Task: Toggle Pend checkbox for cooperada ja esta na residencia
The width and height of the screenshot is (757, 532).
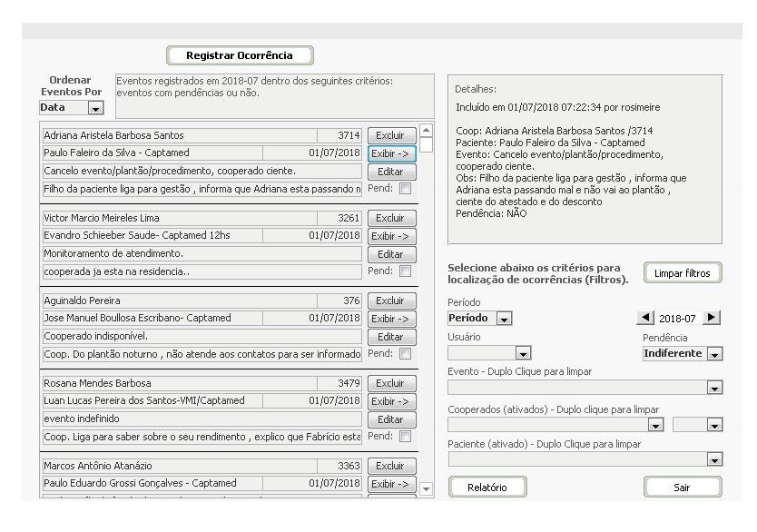Action: pos(406,271)
